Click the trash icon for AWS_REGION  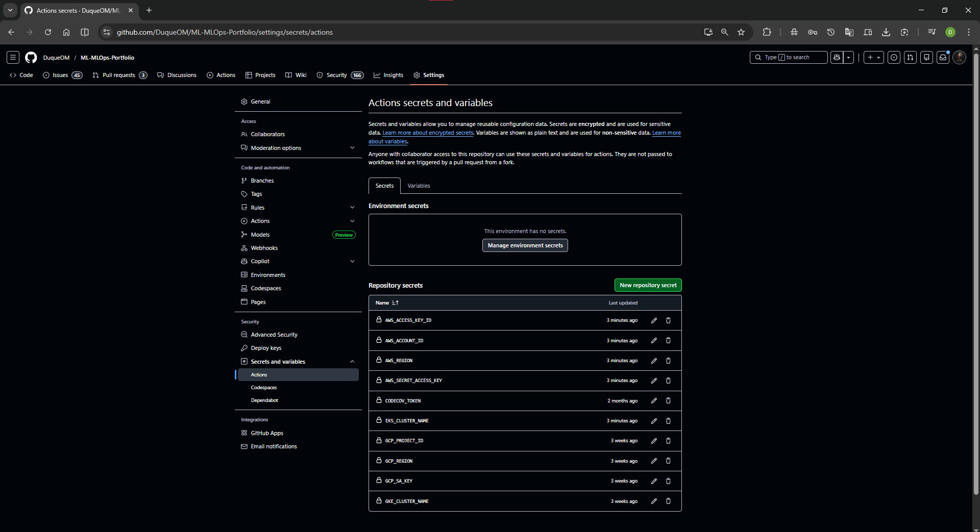(668, 361)
